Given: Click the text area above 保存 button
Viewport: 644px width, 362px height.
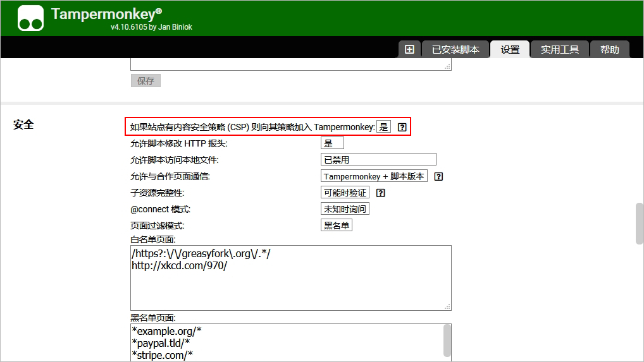Looking at the screenshot, I should click(291, 64).
